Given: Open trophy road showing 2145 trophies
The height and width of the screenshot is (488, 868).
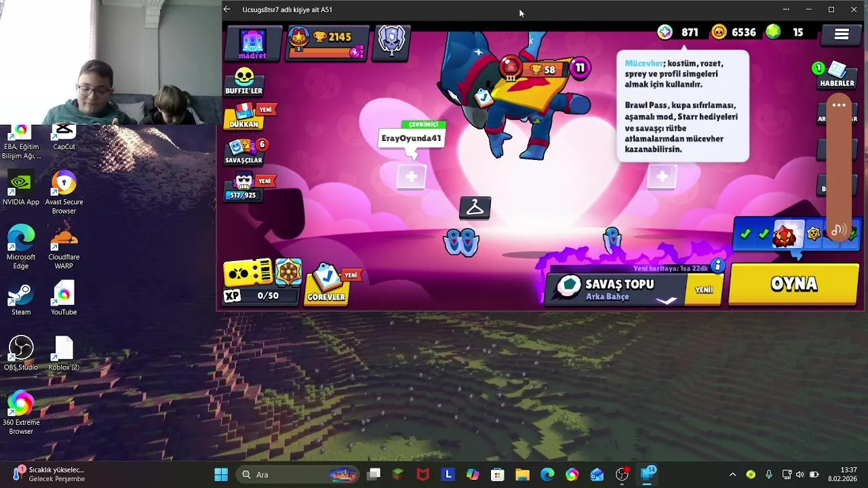Looking at the screenshot, I should (327, 42).
